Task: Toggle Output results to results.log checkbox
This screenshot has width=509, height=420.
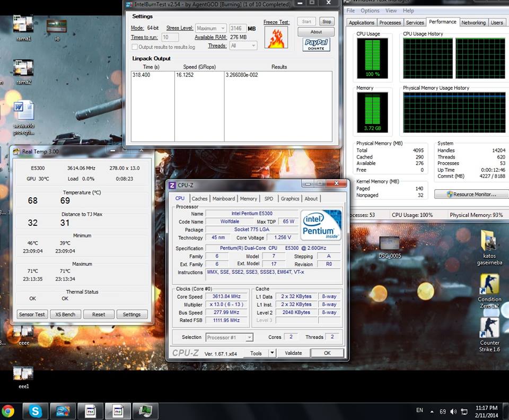Action: (135, 47)
